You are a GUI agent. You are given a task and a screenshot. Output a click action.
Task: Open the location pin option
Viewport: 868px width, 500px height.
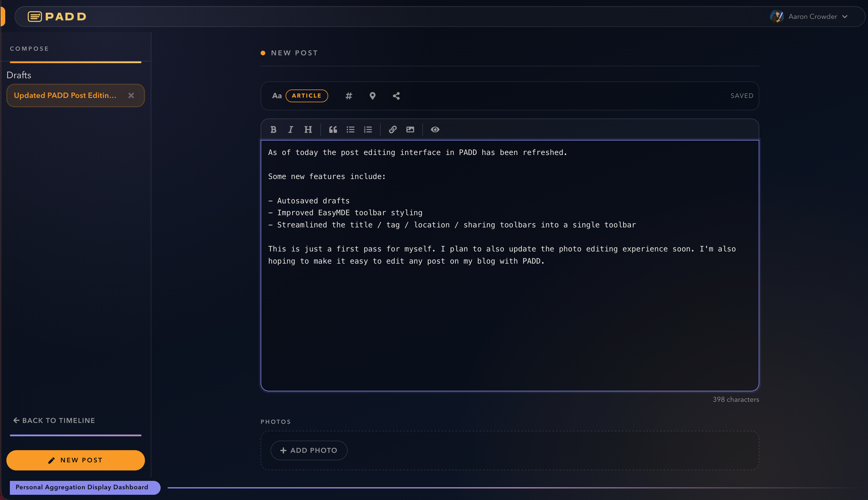(x=373, y=96)
